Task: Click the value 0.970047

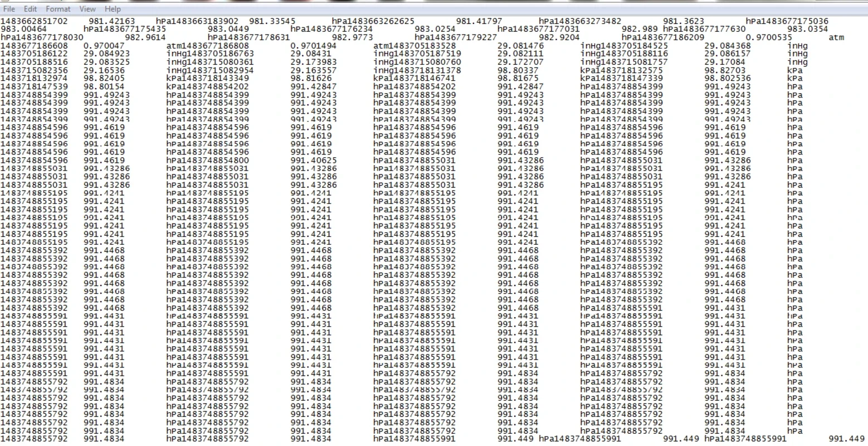Action: point(104,46)
